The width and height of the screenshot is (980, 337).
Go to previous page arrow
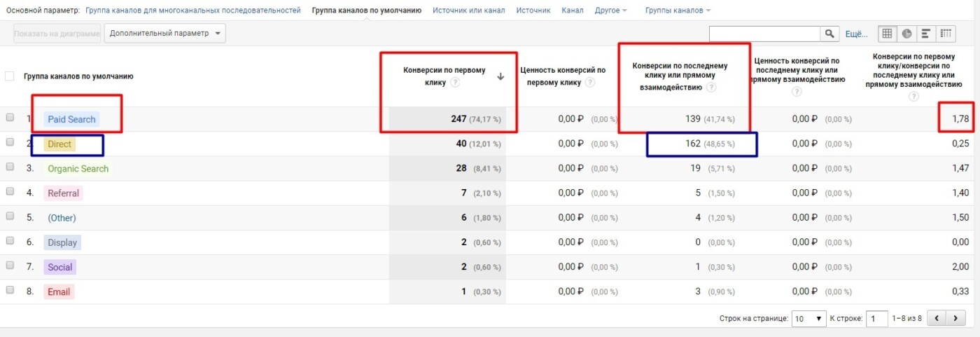[x=937, y=318]
